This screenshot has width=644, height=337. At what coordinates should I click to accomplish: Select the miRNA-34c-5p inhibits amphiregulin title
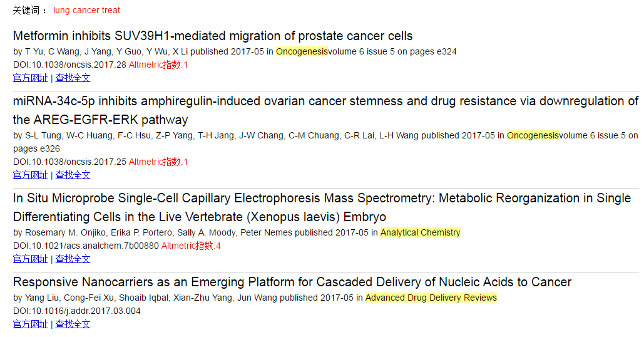[325, 110]
